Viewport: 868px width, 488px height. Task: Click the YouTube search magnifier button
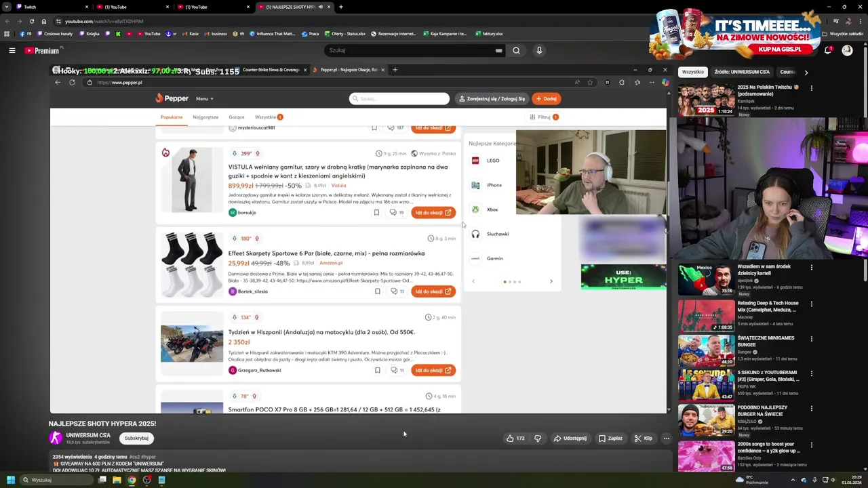[516, 50]
